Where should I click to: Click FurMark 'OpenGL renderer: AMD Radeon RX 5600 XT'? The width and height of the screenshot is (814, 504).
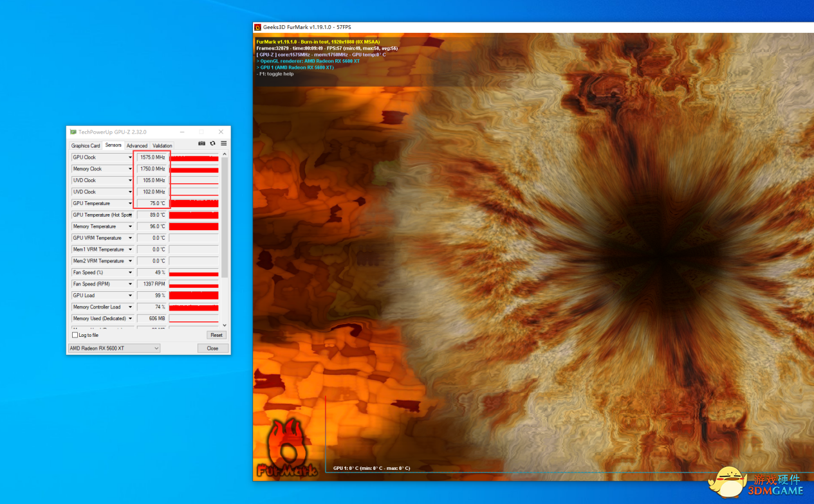click(x=308, y=61)
